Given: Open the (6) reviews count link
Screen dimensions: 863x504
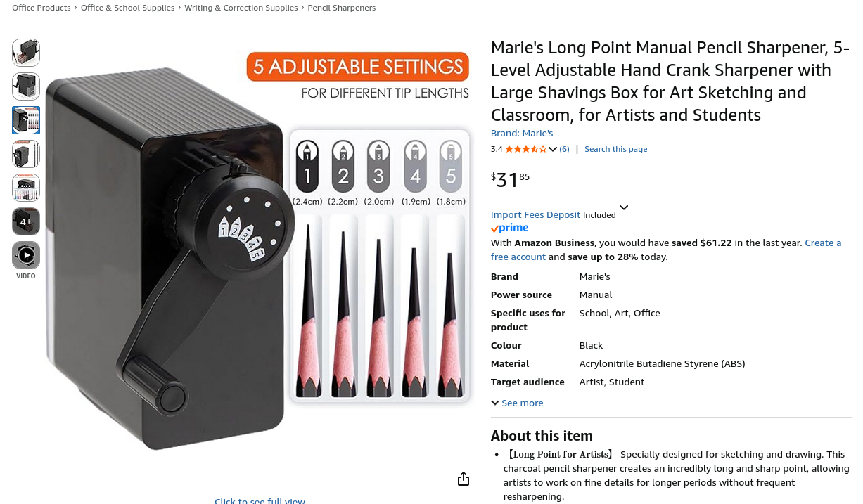Looking at the screenshot, I should (564, 149).
